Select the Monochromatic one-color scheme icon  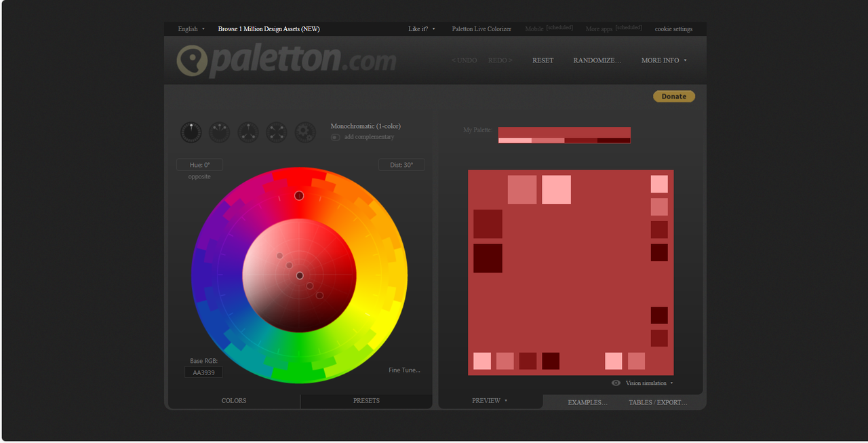(x=191, y=132)
